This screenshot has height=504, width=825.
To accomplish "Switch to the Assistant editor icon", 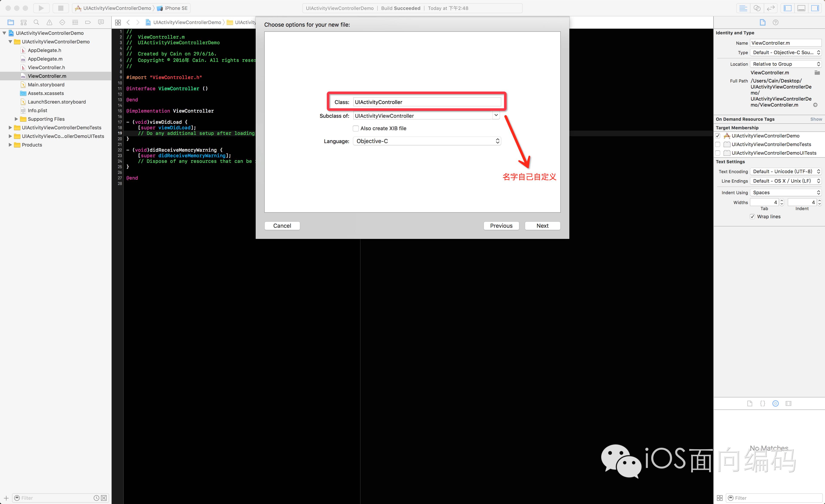I will 757,8.
